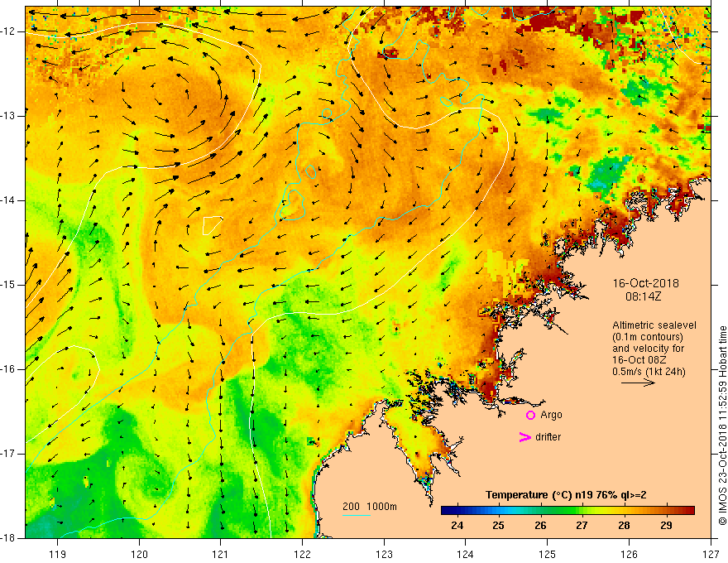
Task: Click the '0.5m/s (1kt 24h)' text
Action: coord(649,371)
